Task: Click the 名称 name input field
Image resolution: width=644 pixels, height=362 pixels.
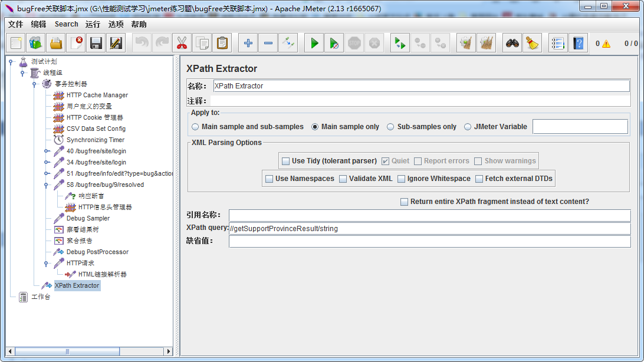Action: click(422, 85)
